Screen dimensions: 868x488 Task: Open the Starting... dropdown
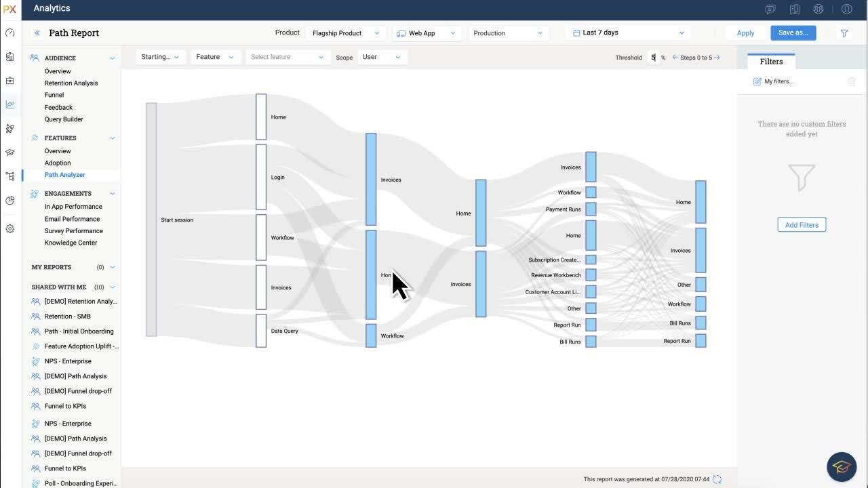coord(160,57)
